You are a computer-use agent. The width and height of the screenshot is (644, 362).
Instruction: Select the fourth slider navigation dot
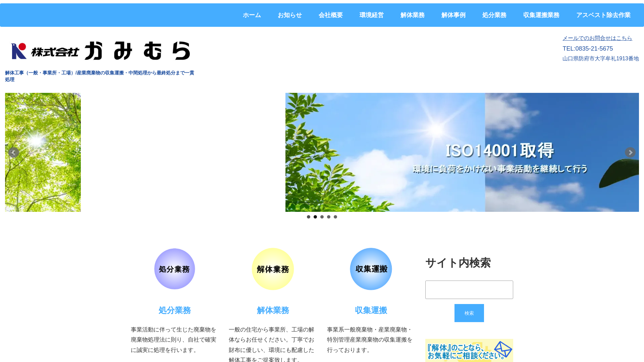(x=329, y=217)
